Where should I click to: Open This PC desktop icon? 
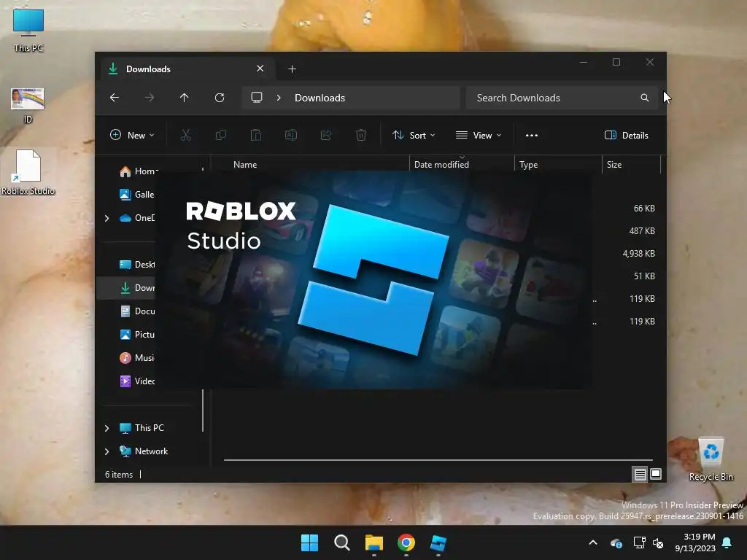(28, 31)
